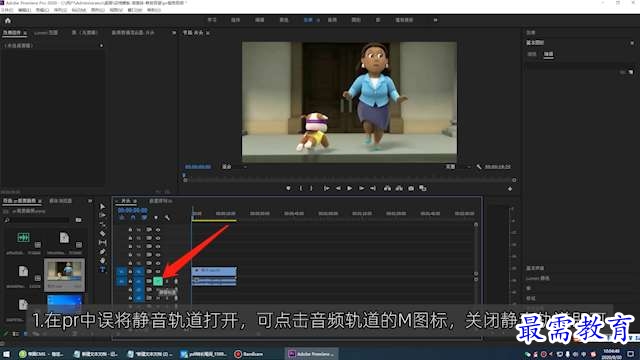The height and width of the screenshot is (360, 640).
Task: Open the 文件 menu in the menu bar
Action: [7, 10]
